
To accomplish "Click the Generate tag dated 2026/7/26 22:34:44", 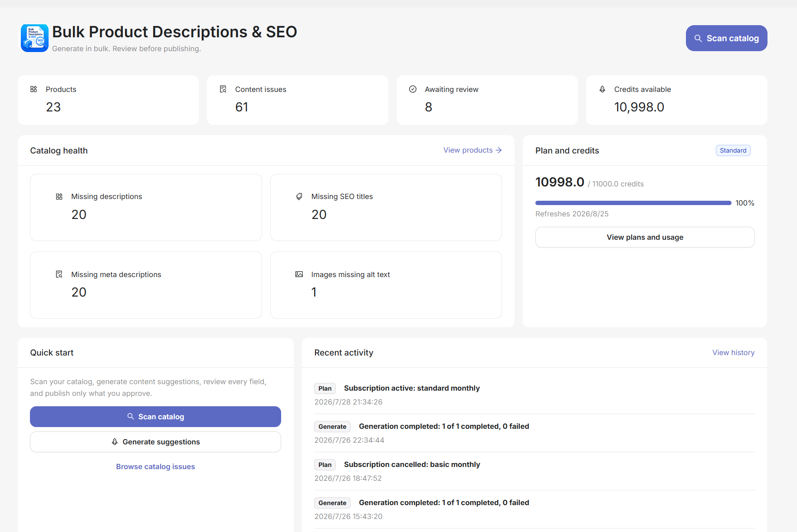I will click(x=332, y=427).
